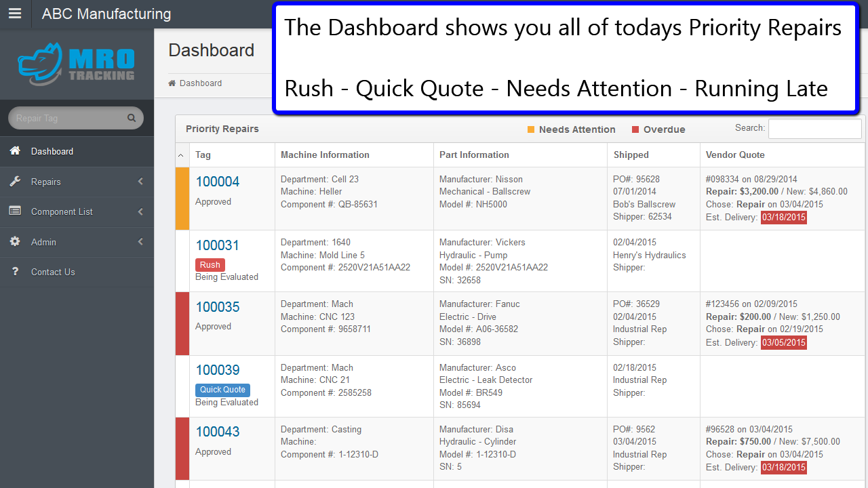The height and width of the screenshot is (488, 868).
Task: Click 'Bob's Ballscrew' vendor text
Action: 644,204
